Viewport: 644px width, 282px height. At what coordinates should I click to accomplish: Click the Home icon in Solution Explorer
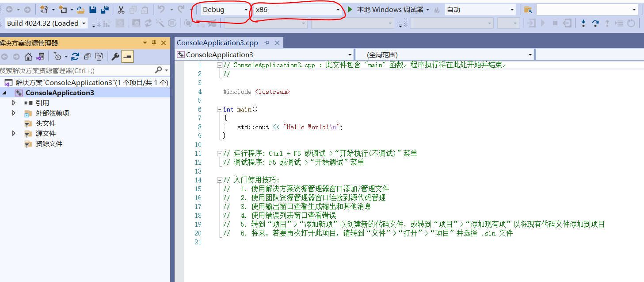[27, 57]
